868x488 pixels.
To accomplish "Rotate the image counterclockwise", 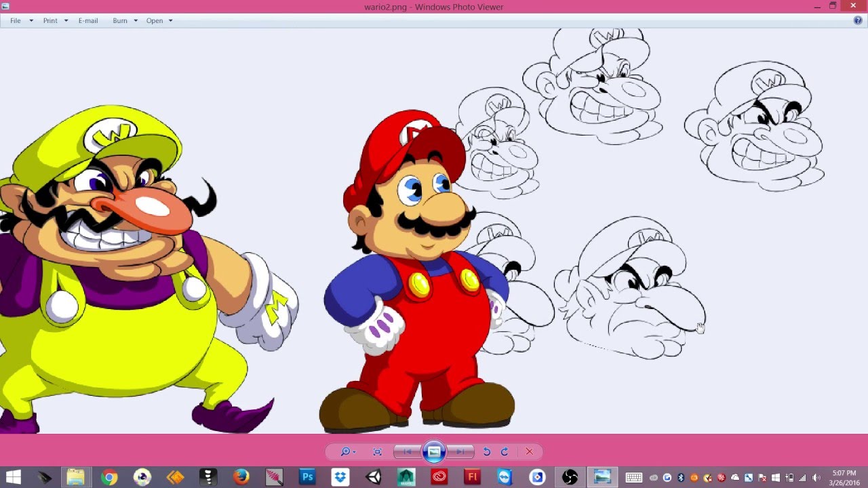I will pos(487,452).
